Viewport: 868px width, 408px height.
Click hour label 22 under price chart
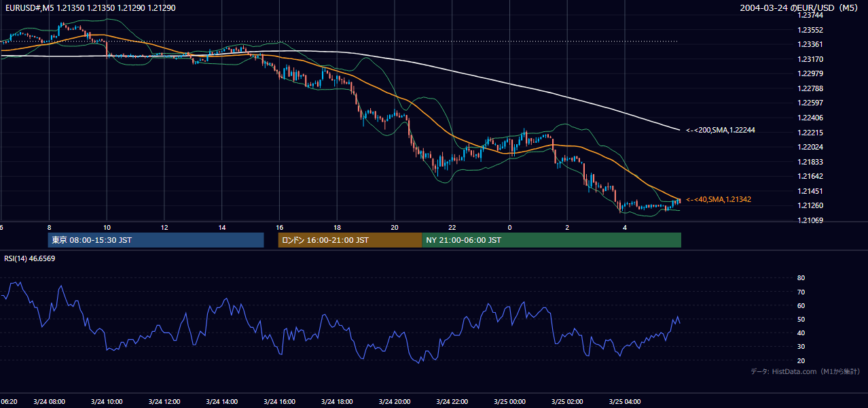(452, 227)
